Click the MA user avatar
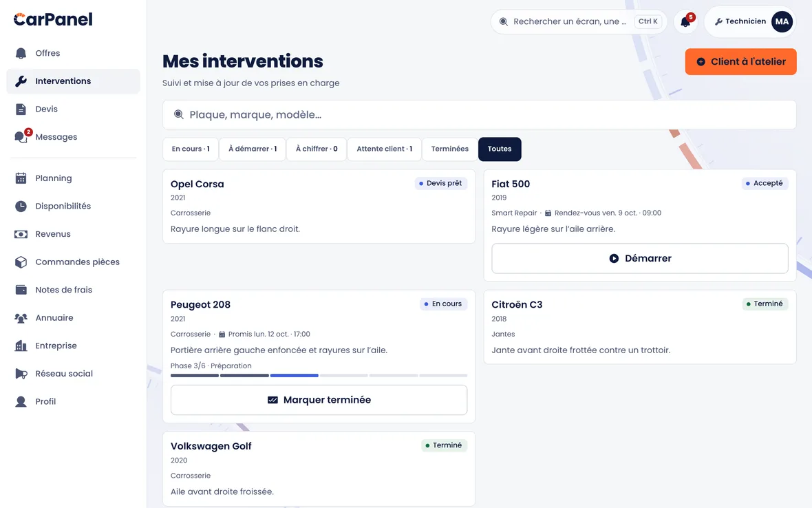This screenshot has height=508, width=812. coord(782,22)
